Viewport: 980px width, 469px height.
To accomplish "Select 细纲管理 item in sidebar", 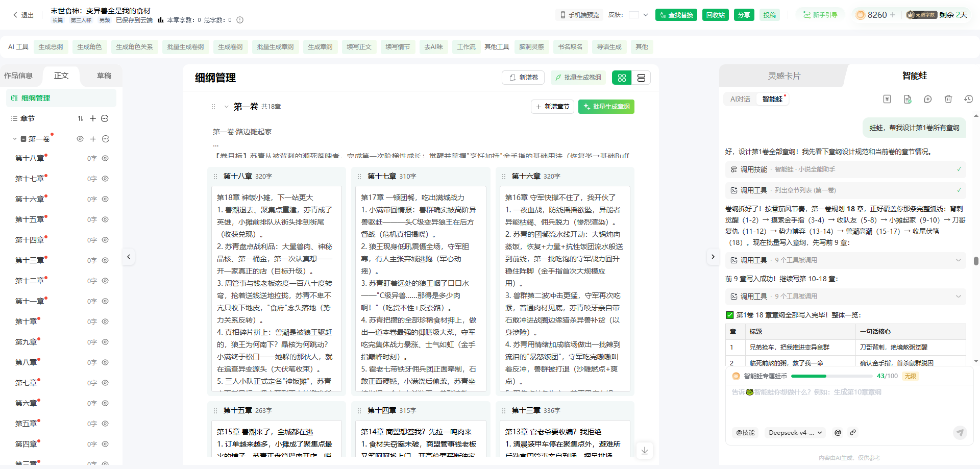I will (61, 98).
